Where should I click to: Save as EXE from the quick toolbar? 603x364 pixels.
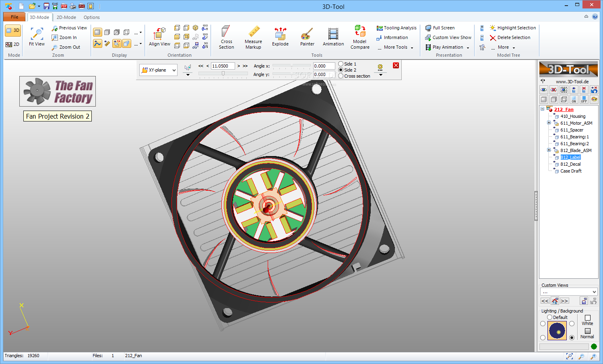coord(55,6)
